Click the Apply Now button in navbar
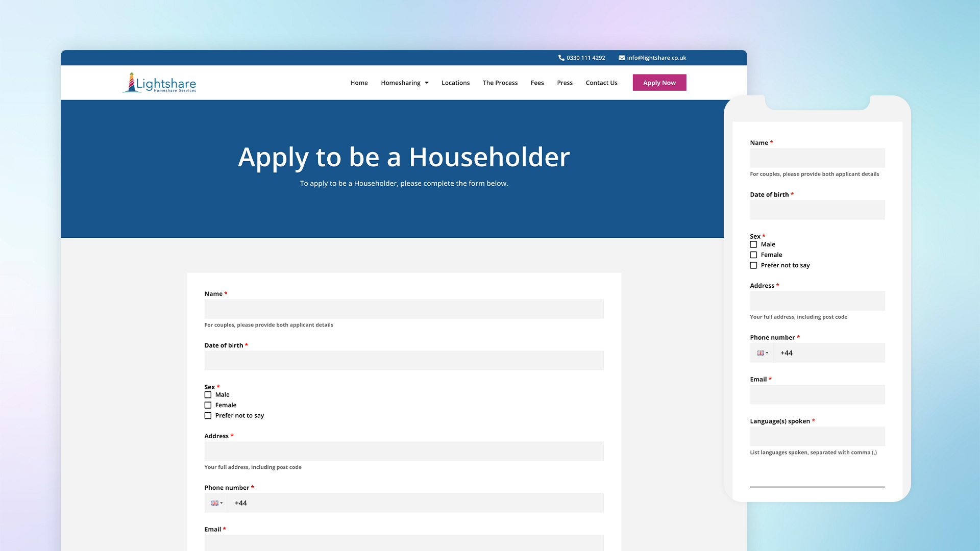Viewport: 980px width, 551px height. [659, 82]
